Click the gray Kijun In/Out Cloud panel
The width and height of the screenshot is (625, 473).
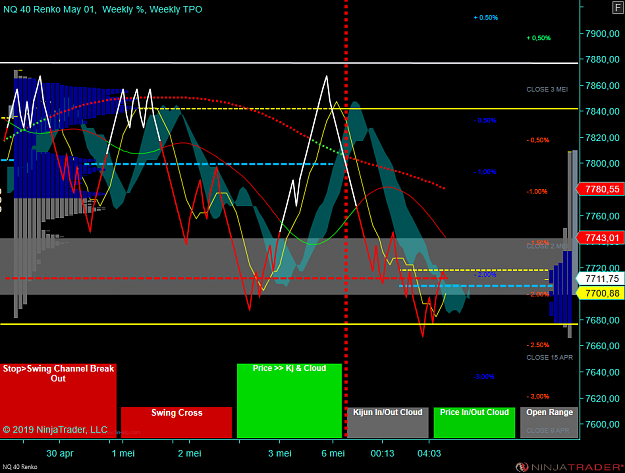pos(387,422)
